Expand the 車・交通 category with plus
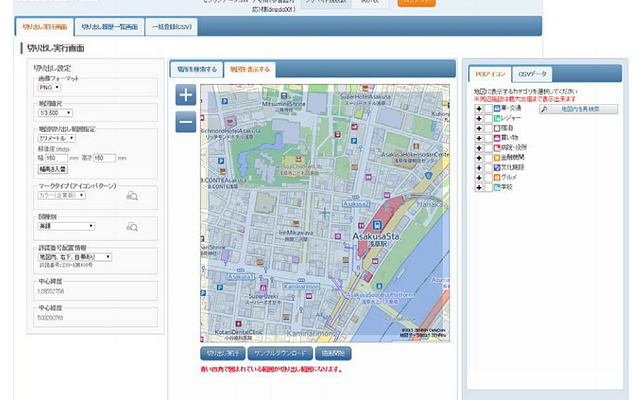Viewport: 640px width, 400px height. click(479, 109)
